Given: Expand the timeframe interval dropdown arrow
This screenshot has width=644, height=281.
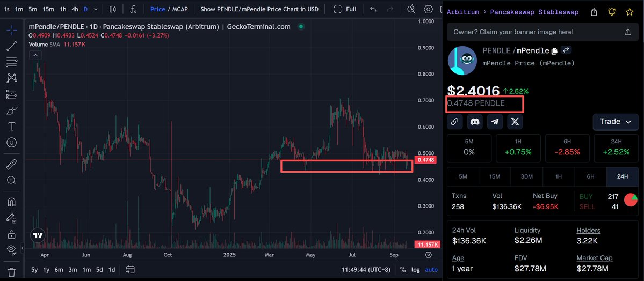Looking at the screenshot, I should (x=96, y=9).
